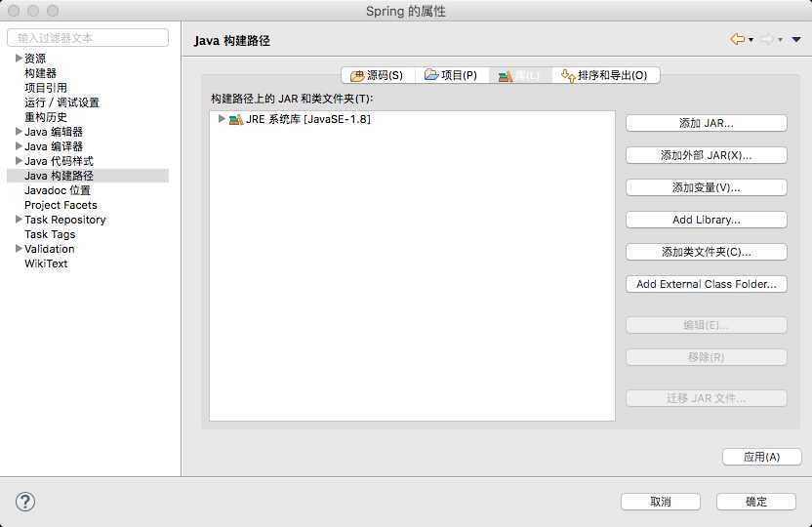The image size is (812, 527).
Task: Focus the filter text input field
Action: 88,38
